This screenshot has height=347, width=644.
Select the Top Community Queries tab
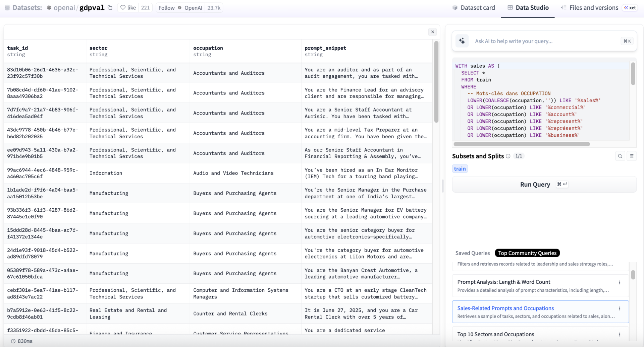pos(527,253)
